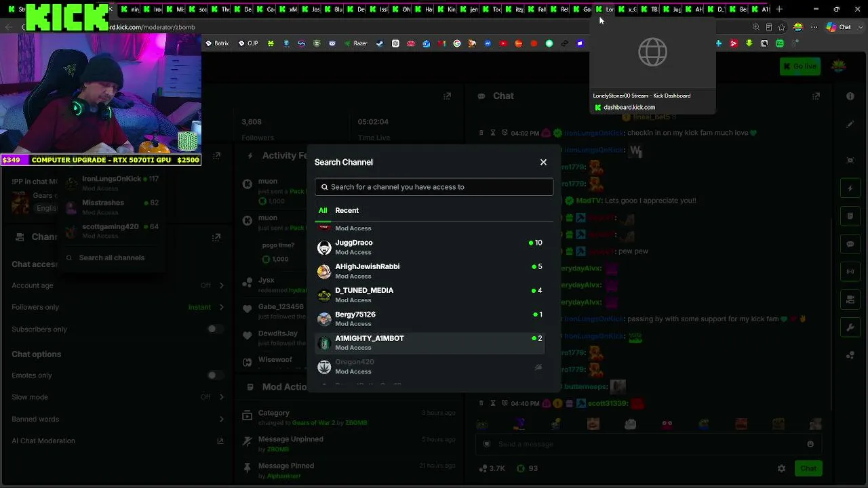
Task: Toggle the Subscribers only switch
Action: point(215,329)
